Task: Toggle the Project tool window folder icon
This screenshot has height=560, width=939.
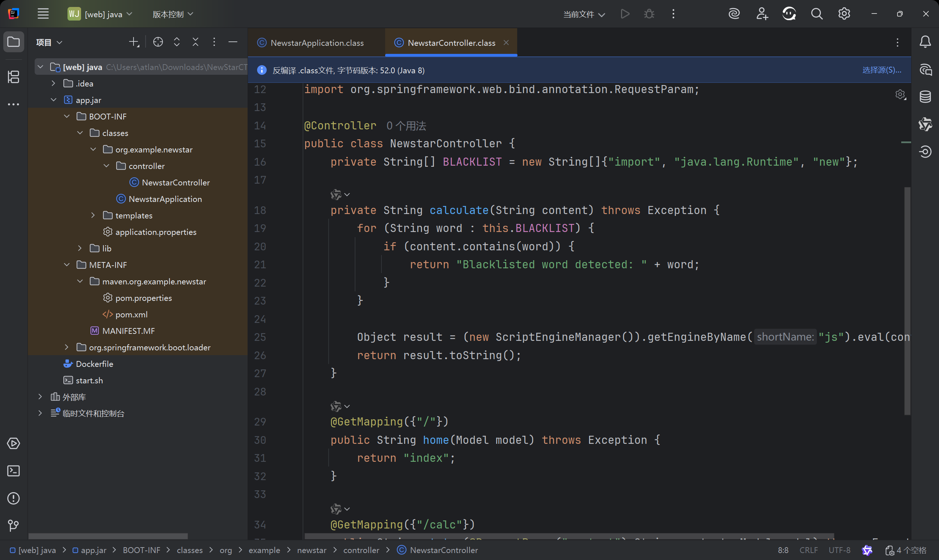Action: (14, 42)
